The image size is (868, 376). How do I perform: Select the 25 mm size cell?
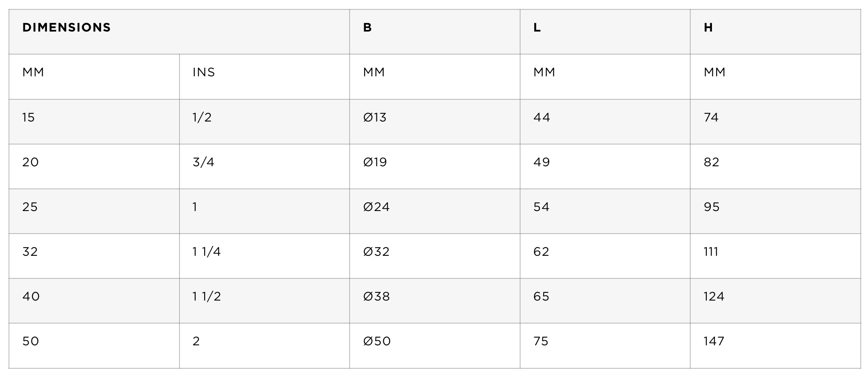click(94, 211)
